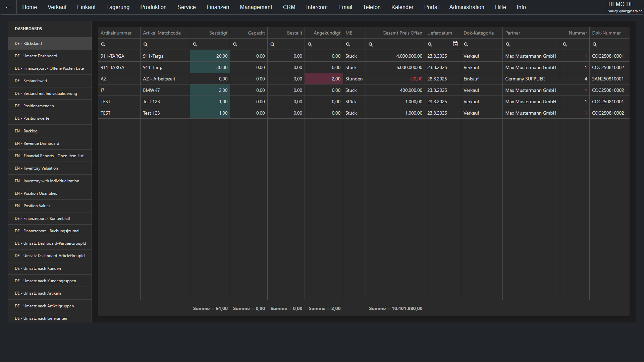This screenshot has width=644, height=362.
Task: Click the search icon in the Bestätigt filter
Action: pyautogui.click(x=195, y=44)
